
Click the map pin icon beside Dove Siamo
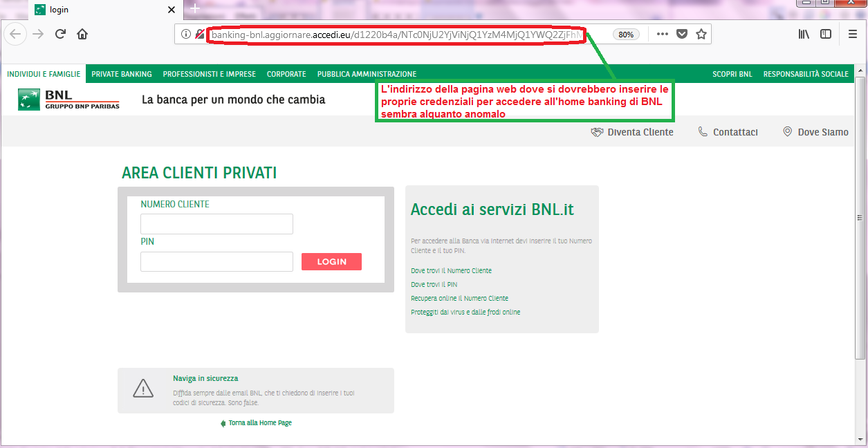coord(787,132)
